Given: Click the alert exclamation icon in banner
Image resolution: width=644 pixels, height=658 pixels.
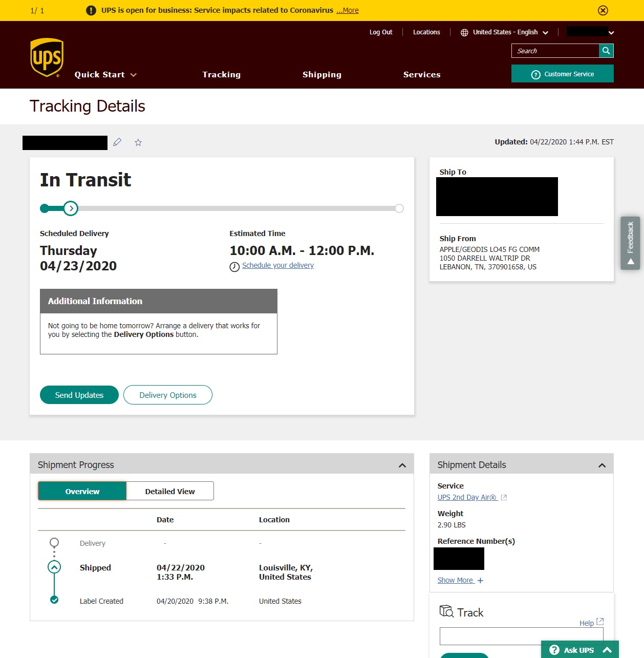Looking at the screenshot, I should pyautogui.click(x=91, y=10).
